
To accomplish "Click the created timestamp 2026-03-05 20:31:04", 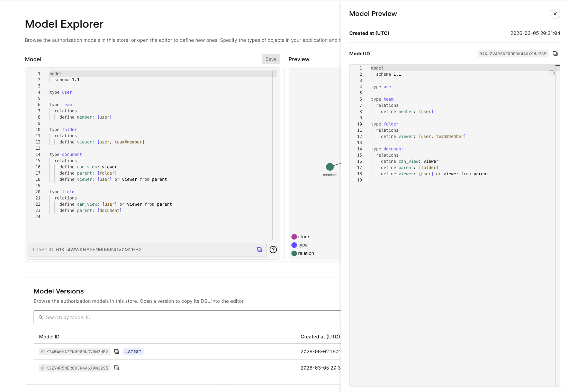I will pos(535,33).
